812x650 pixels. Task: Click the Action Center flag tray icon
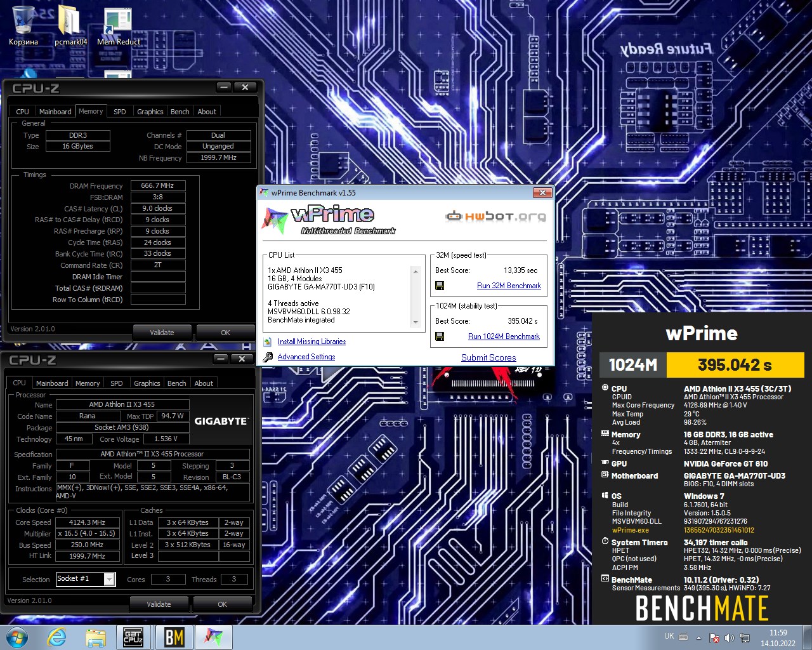point(714,638)
